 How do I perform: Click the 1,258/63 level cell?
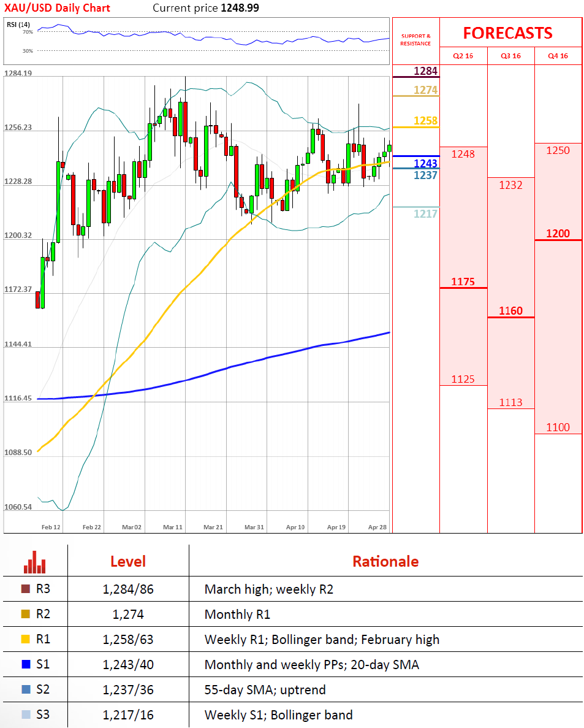tap(128, 639)
